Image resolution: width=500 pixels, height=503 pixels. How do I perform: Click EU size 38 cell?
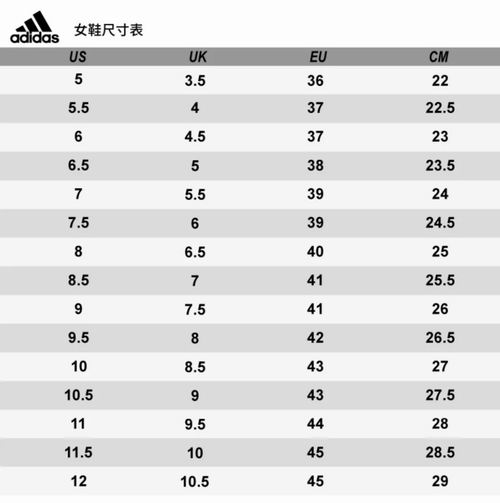tap(315, 165)
